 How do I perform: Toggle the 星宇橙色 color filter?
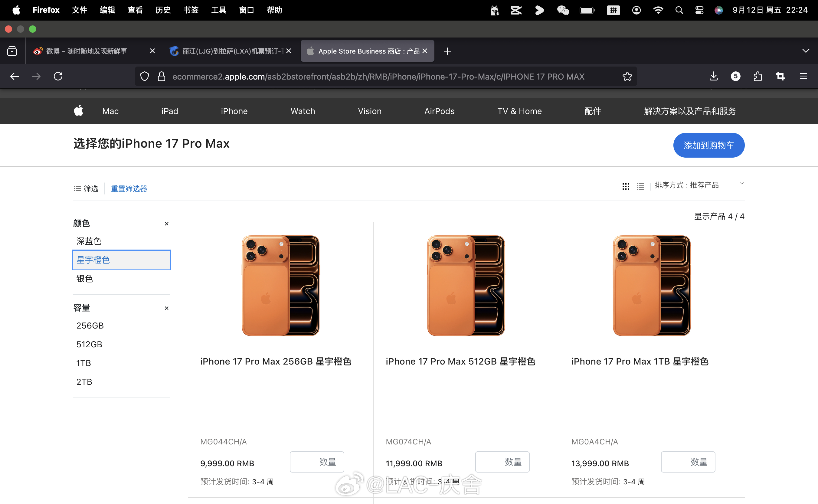pyautogui.click(x=122, y=260)
